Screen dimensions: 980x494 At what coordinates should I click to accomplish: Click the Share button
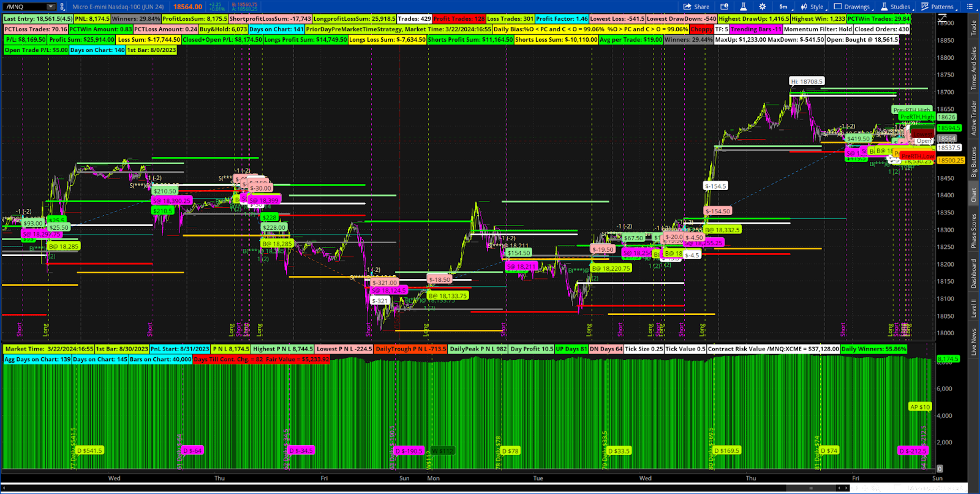tap(696, 7)
